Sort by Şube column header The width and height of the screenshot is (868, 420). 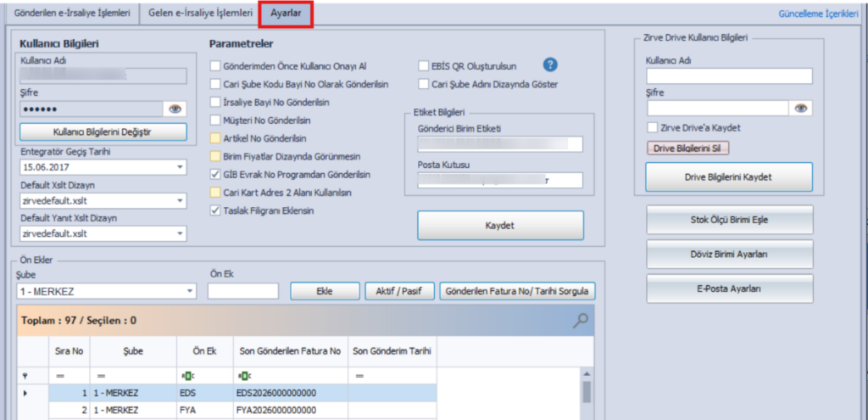tap(133, 351)
